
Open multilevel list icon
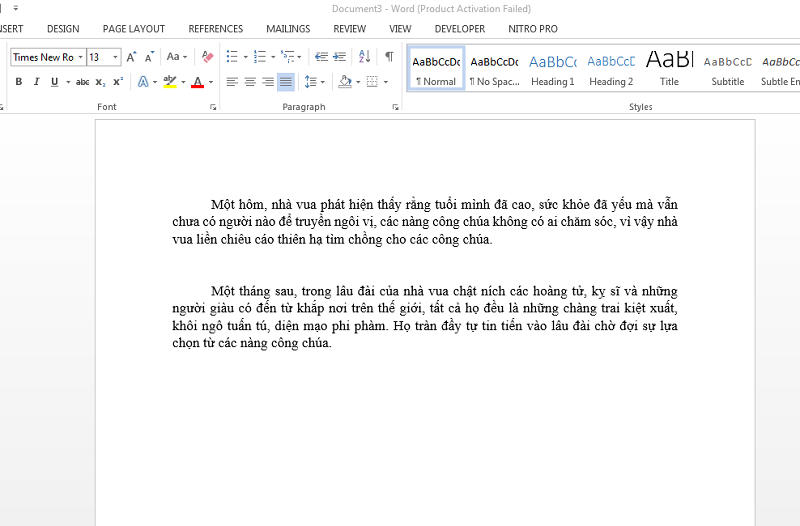pos(288,57)
